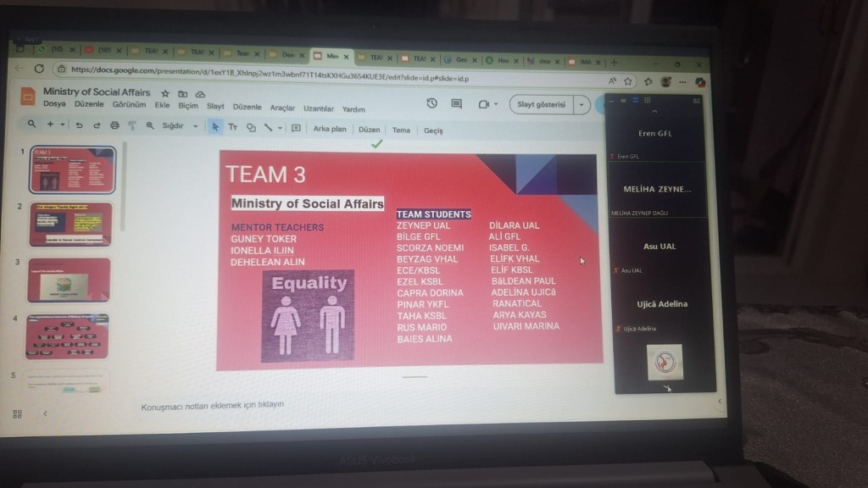This screenshot has height=488, width=868.
Task: Collapse the filmstrip with arrow icon
Action: tap(46, 413)
